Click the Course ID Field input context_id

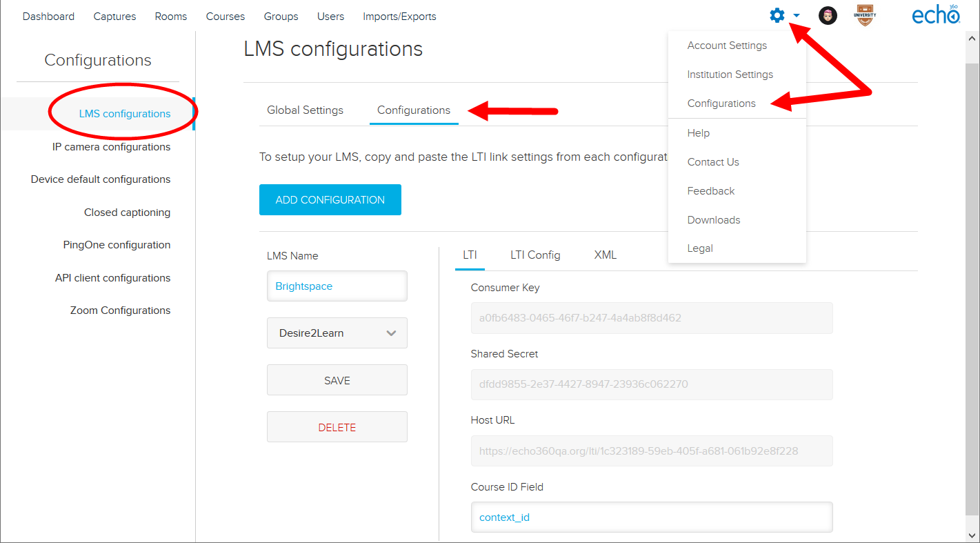point(652,517)
